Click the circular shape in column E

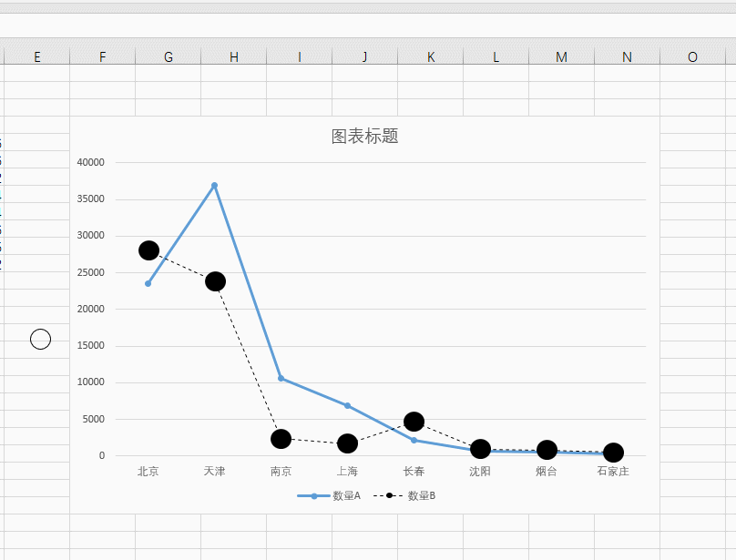(x=39, y=339)
